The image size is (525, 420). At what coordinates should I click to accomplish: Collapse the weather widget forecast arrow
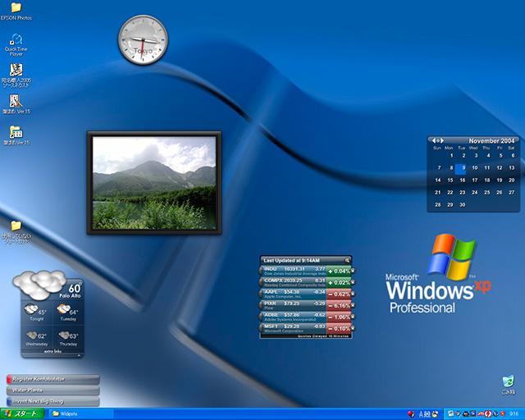(79, 355)
